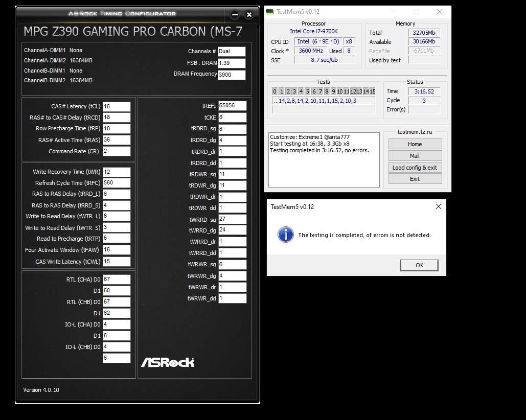
Task: Click the CAS Write Latency (tCWL) field
Action: click(x=117, y=262)
